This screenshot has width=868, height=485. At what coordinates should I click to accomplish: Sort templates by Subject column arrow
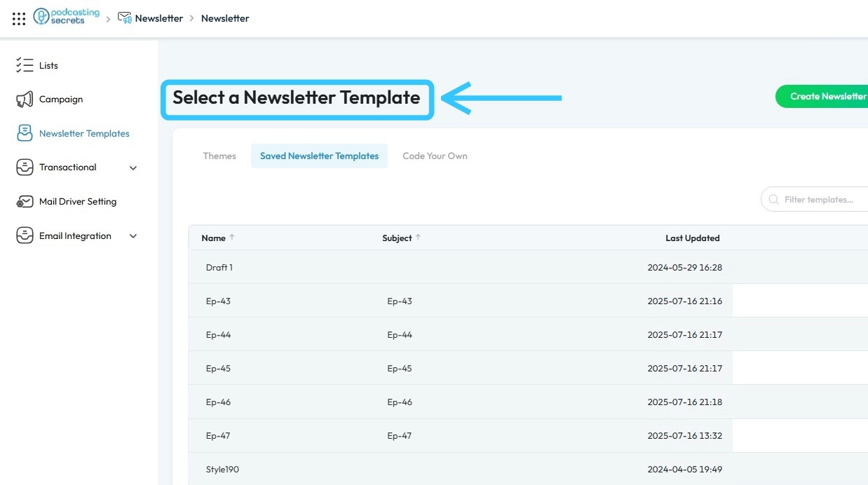coord(419,238)
